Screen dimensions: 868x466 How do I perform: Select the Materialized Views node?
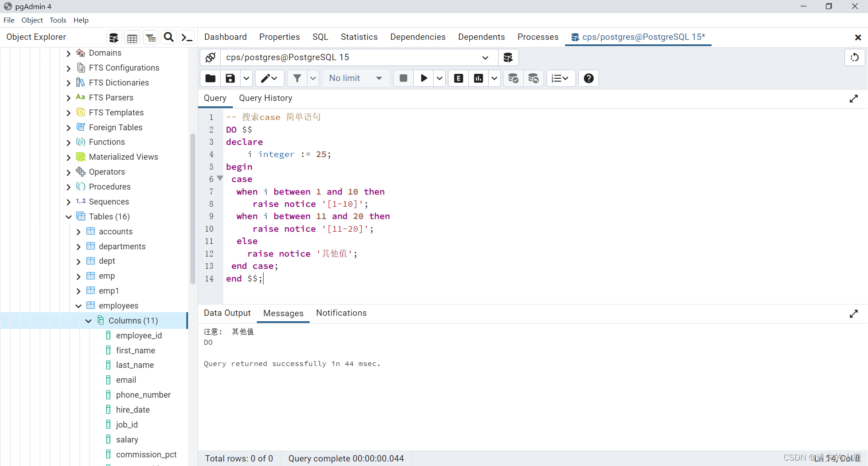coord(123,157)
